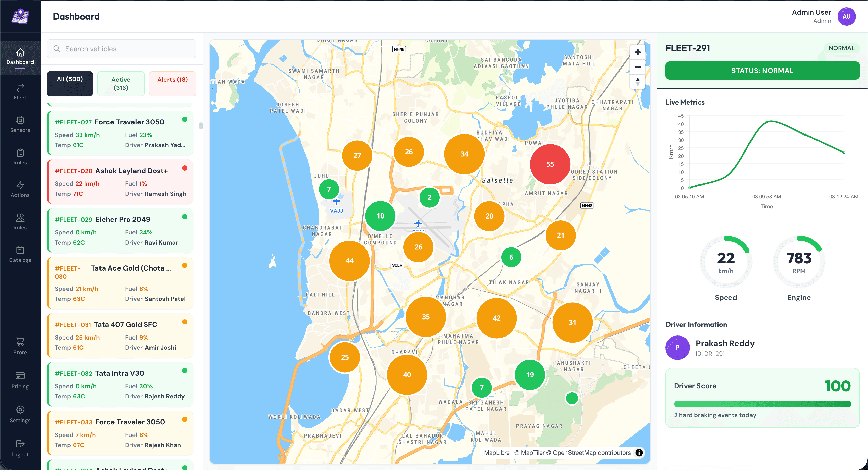Switch to the Active (316) filter tab
Image resolution: width=868 pixels, height=470 pixels.
[x=121, y=83]
